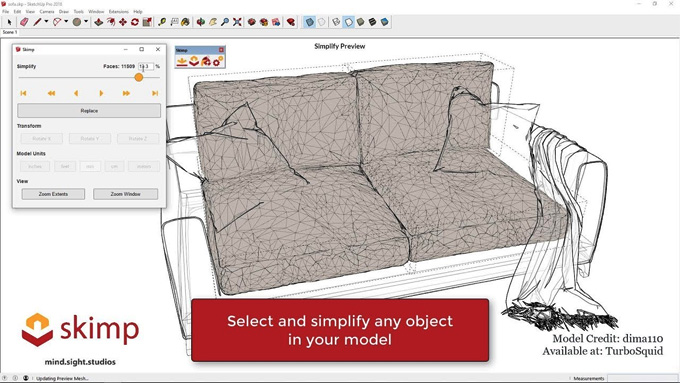Open the File menu
Image resolution: width=680 pixels, height=383 pixels.
6,12
